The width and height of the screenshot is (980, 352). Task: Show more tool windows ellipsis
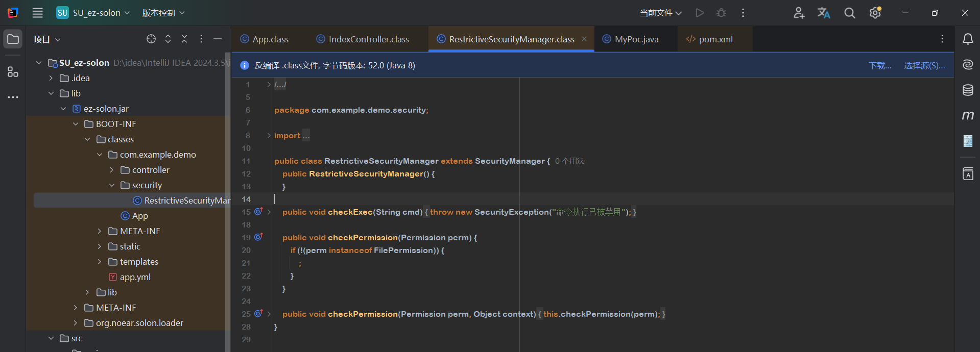tap(13, 97)
